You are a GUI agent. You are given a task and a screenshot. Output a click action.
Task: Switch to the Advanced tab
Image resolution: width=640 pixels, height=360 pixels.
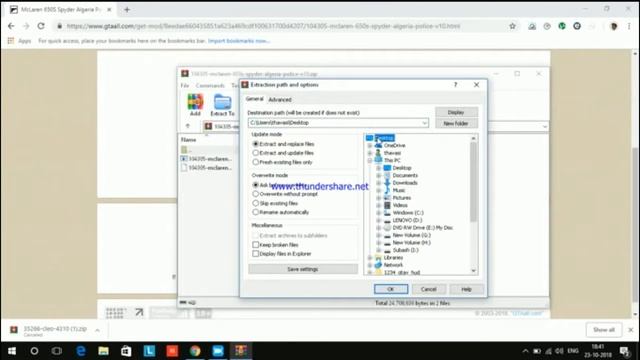point(280,100)
